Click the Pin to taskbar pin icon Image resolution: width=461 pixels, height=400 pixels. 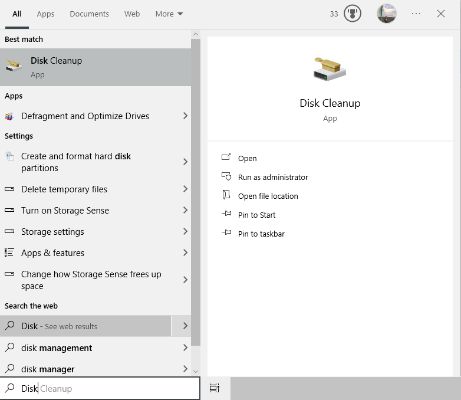tap(226, 232)
